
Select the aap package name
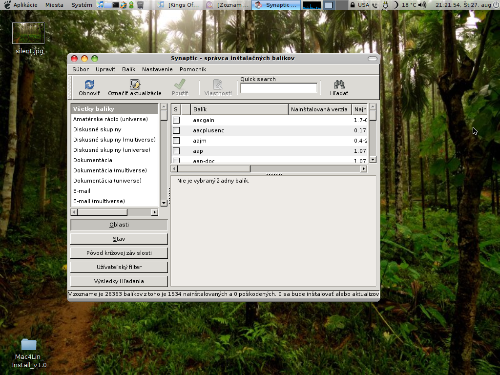coord(198,151)
